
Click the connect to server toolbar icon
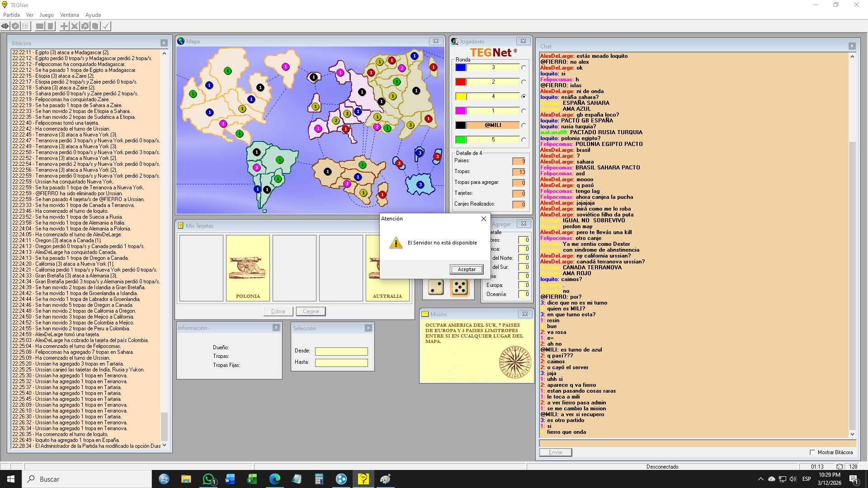coord(5,26)
